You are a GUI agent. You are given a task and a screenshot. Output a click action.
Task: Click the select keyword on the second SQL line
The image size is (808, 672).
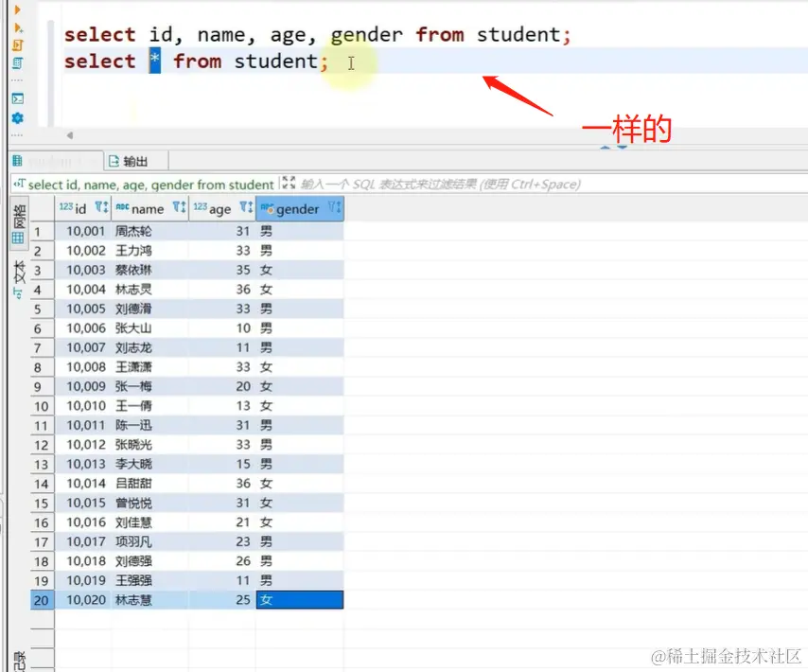click(100, 61)
